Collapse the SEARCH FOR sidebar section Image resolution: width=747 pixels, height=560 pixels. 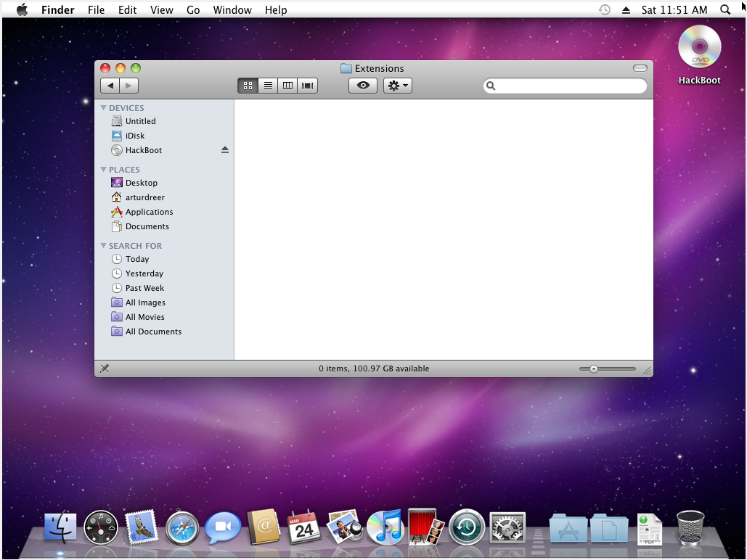point(104,246)
